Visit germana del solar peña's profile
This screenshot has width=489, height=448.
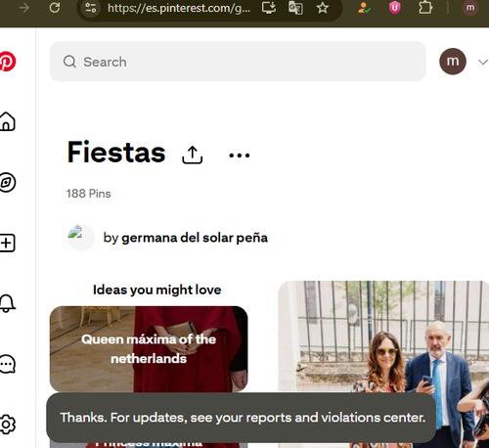[x=195, y=238]
